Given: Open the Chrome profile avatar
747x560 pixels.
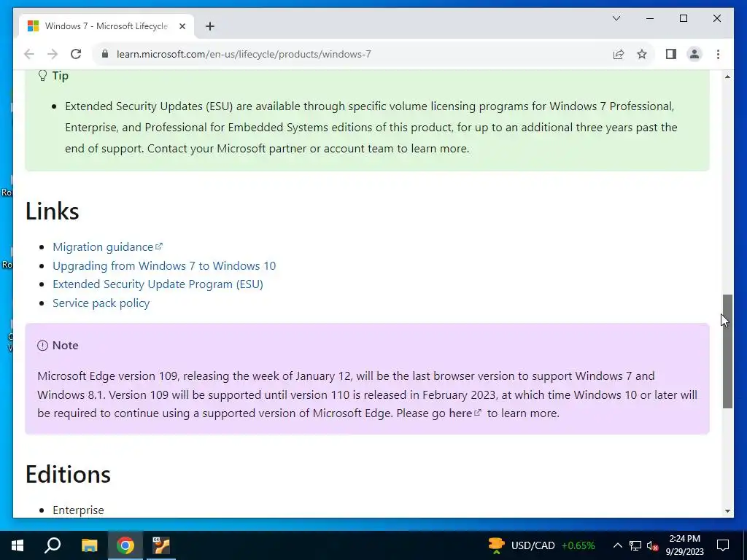Looking at the screenshot, I should pos(694,54).
